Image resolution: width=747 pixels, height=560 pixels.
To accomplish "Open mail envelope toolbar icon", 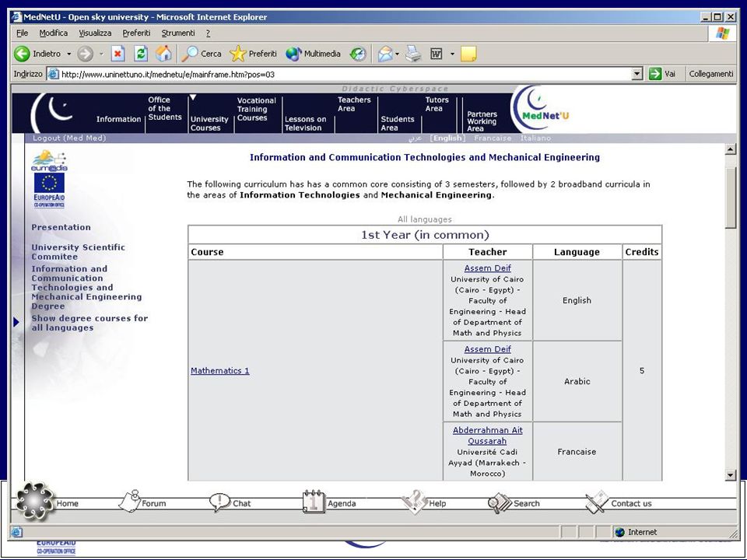I will (x=385, y=54).
